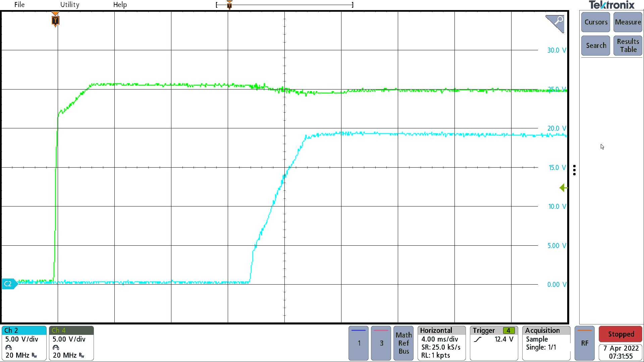Image resolution: width=644 pixels, height=362 pixels.
Task: Click the Tektronix logo
Action: click(x=611, y=5)
